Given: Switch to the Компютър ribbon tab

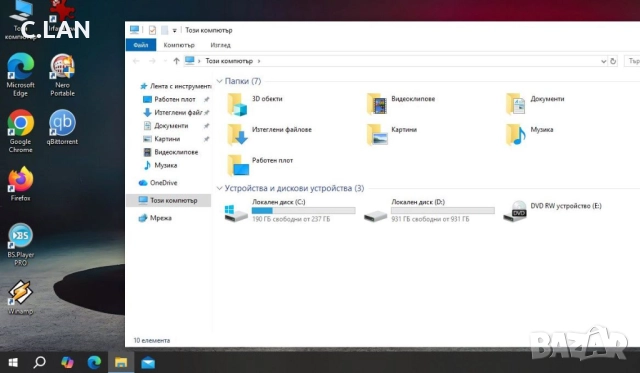Looking at the screenshot, I should (x=179, y=45).
